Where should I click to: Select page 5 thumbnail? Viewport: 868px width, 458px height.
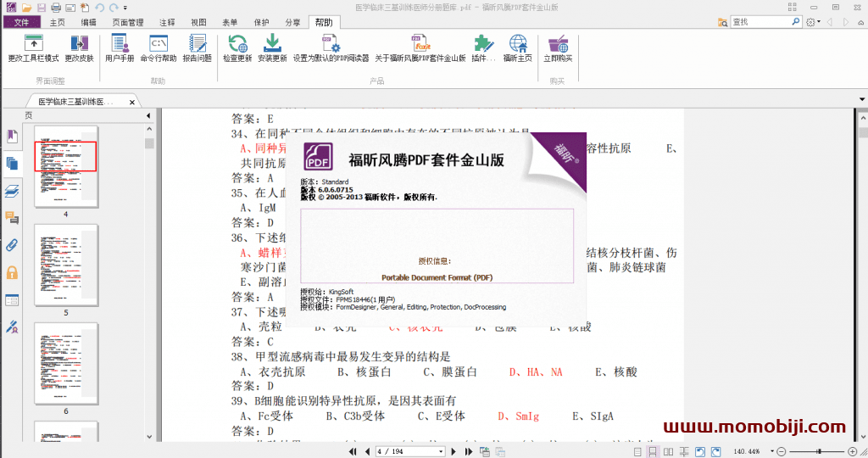tap(66, 265)
